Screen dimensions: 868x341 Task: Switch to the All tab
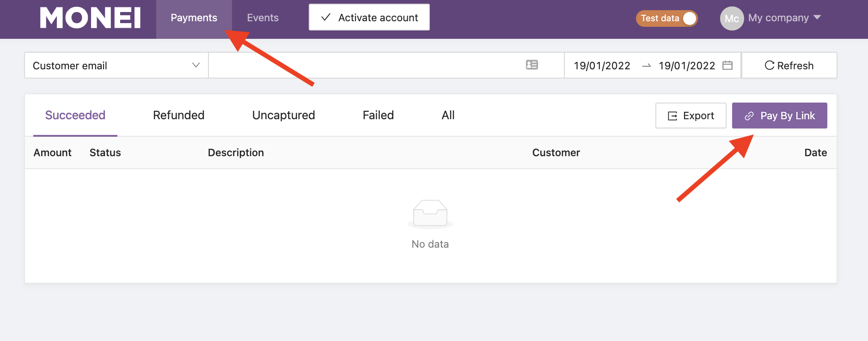(x=448, y=116)
